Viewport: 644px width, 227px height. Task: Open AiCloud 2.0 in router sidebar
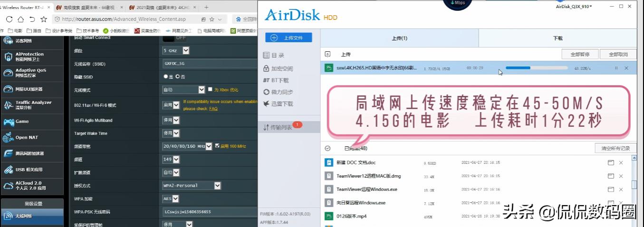tap(32, 186)
